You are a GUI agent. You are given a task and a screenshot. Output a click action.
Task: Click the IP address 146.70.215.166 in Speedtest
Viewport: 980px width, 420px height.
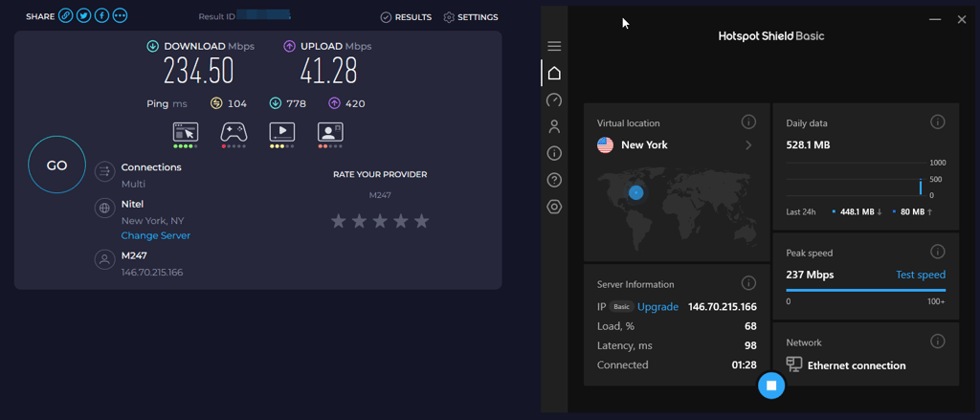[x=152, y=273]
